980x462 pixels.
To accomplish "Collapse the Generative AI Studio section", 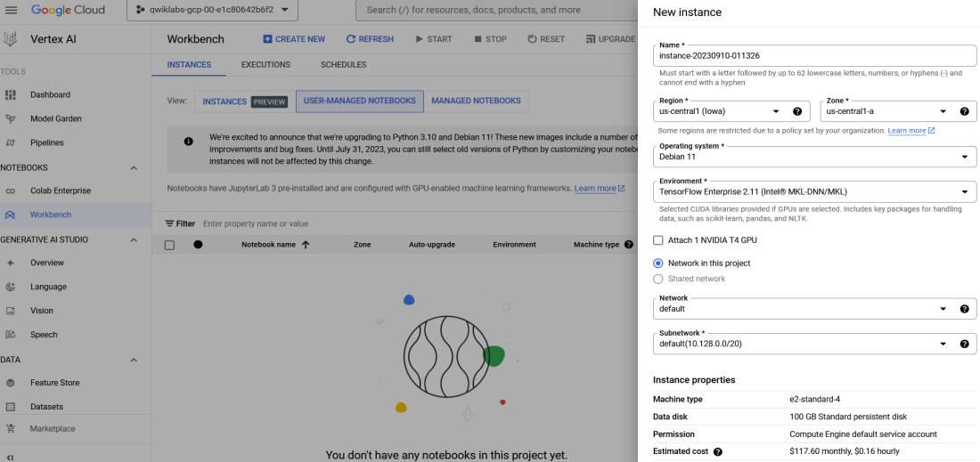I will tap(134, 239).
